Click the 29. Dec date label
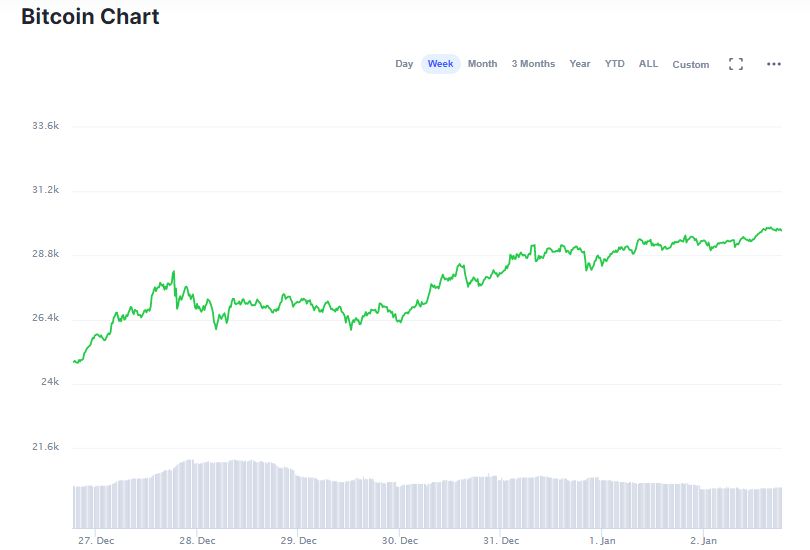The width and height of the screenshot is (810, 550). pos(298,541)
